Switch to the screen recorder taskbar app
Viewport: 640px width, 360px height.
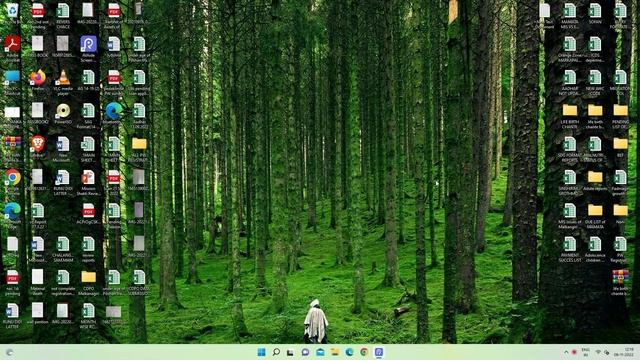pyautogui.click(x=379, y=352)
